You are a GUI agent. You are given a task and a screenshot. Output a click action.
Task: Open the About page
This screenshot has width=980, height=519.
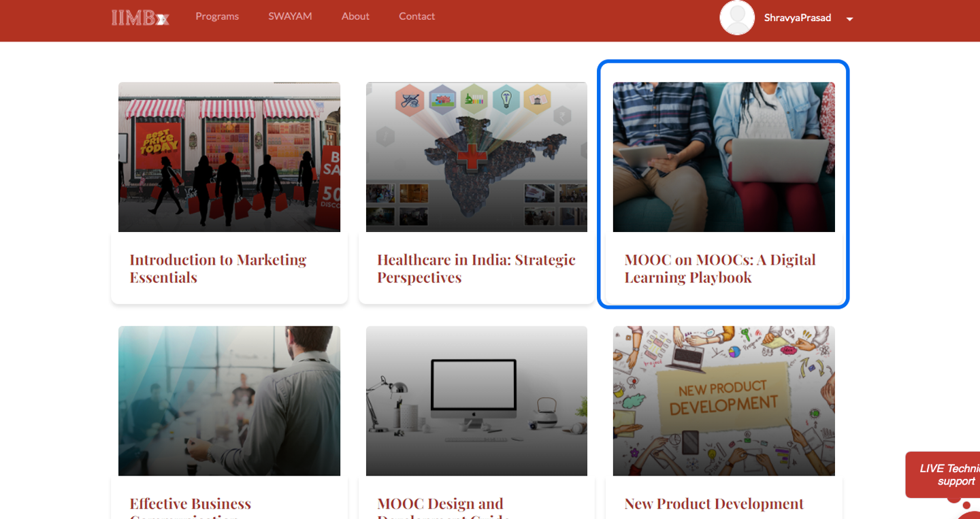pos(355,16)
